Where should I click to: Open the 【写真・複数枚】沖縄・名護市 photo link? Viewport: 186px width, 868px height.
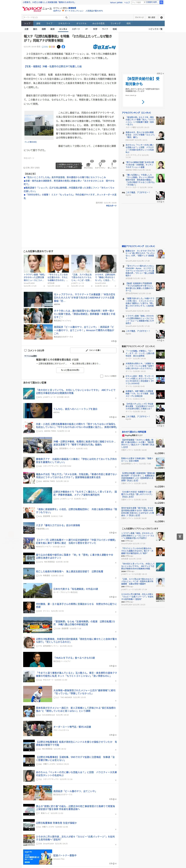pos(53,66)
